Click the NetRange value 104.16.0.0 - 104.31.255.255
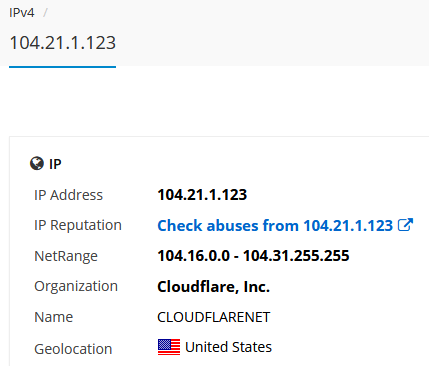This screenshot has height=366, width=429. (253, 256)
